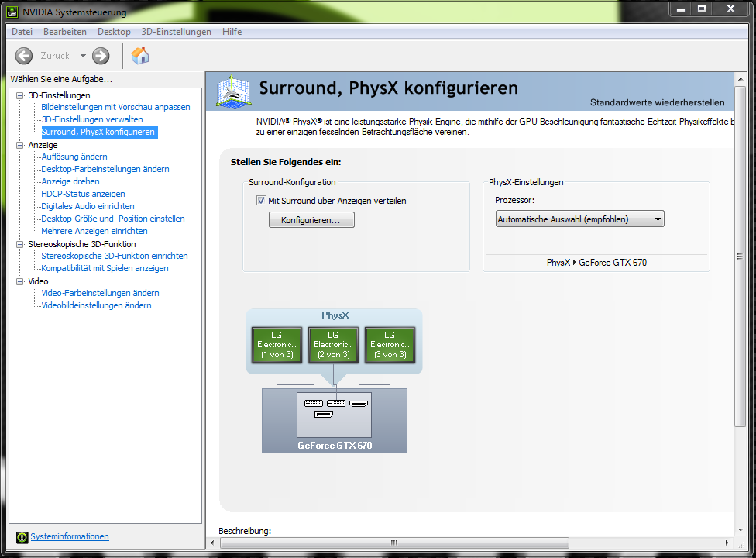This screenshot has height=558, width=756.
Task: Click the PhysX GeForce GTX 670 status text
Action: [x=596, y=263]
